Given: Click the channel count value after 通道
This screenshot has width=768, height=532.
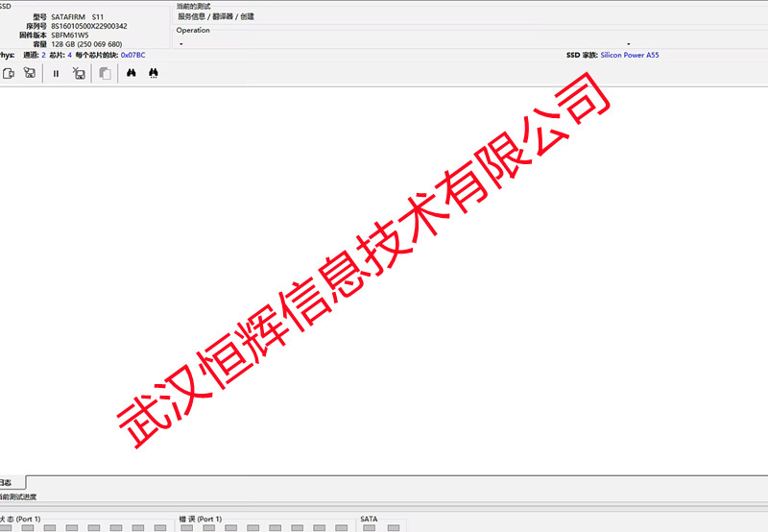Looking at the screenshot, I should pyautogui.click(x=43, y=55).
